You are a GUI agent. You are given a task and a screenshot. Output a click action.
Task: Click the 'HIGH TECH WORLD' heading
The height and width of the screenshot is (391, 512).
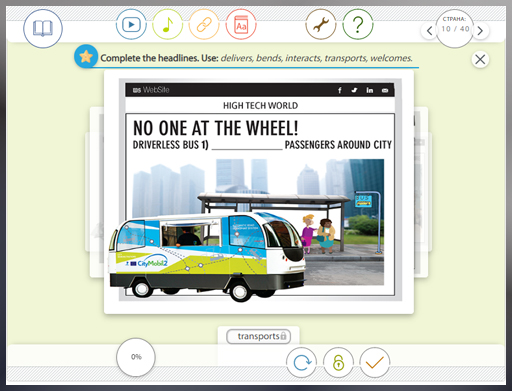click(260, 106)
